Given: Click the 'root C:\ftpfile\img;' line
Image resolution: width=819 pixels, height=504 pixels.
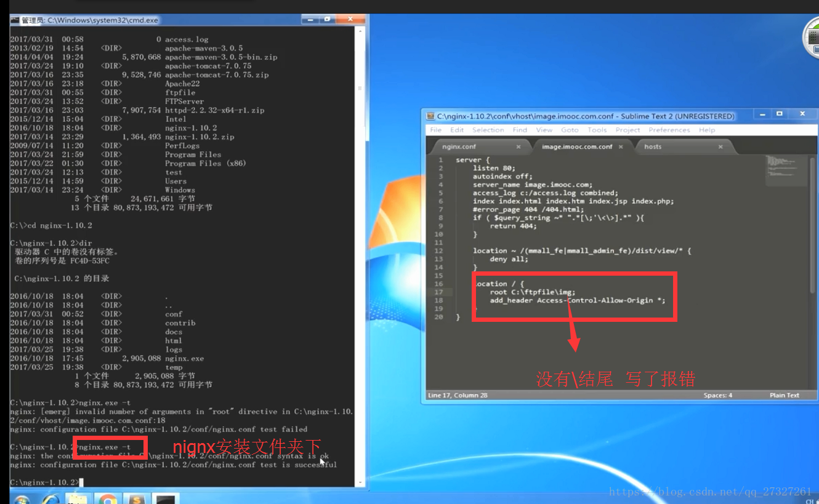Looking at the screenshot, I should click(533, 292).
